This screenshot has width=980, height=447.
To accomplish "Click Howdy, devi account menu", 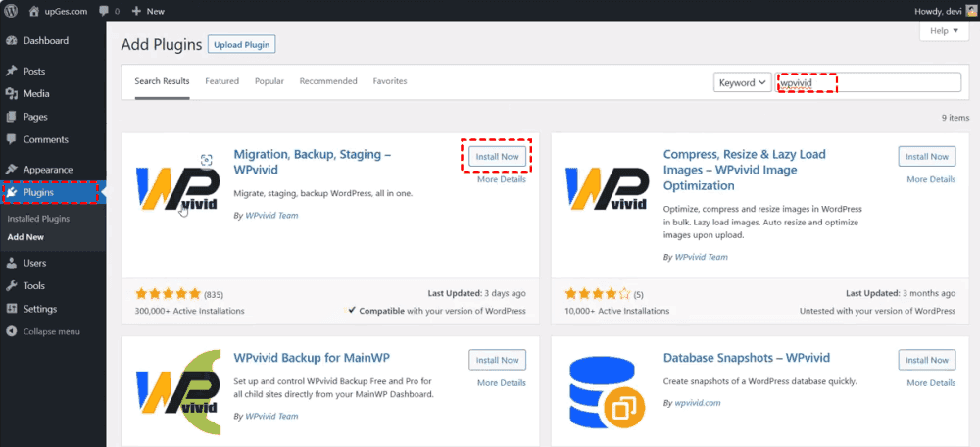I will 945,11.
